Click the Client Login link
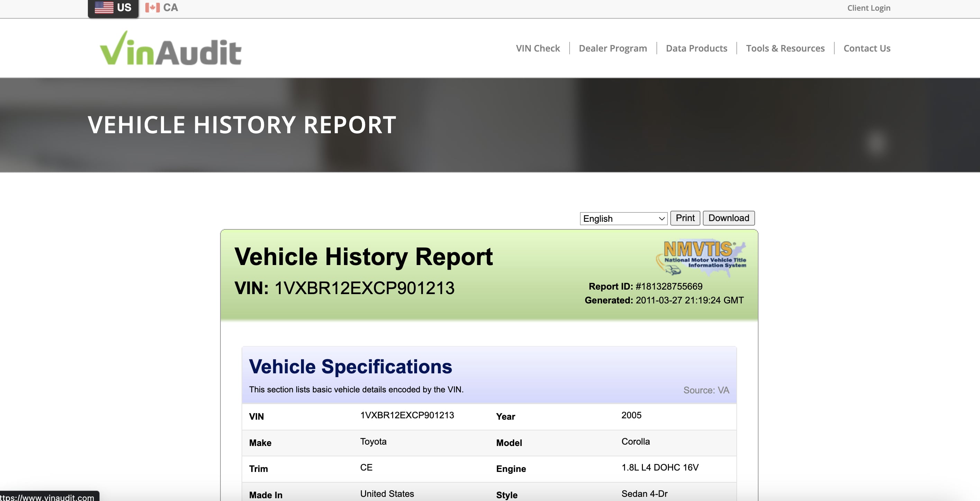The height and width of the screenshot is (501, 980). tap(869, 8)
